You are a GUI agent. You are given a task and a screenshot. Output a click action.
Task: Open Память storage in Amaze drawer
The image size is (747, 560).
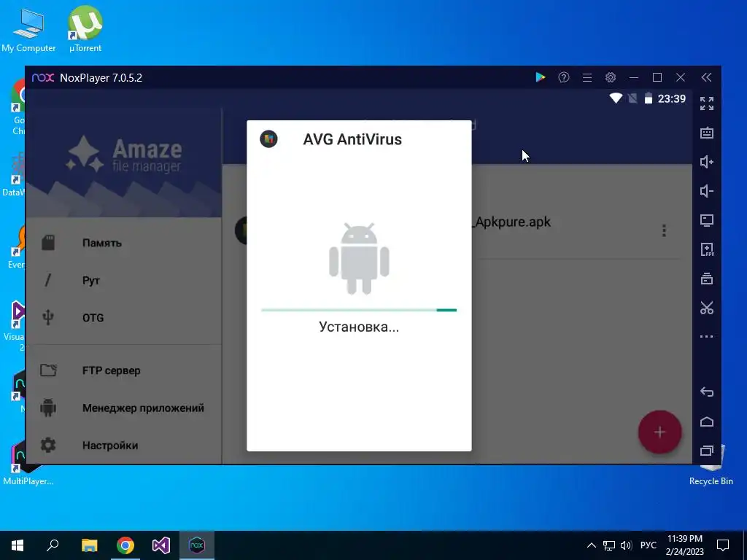click(124, 243)
